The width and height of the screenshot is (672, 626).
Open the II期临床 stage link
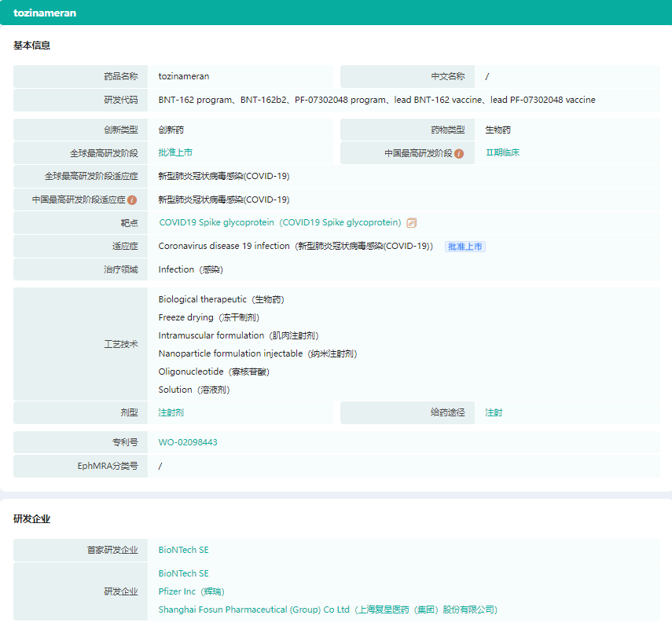pos(502,152)
